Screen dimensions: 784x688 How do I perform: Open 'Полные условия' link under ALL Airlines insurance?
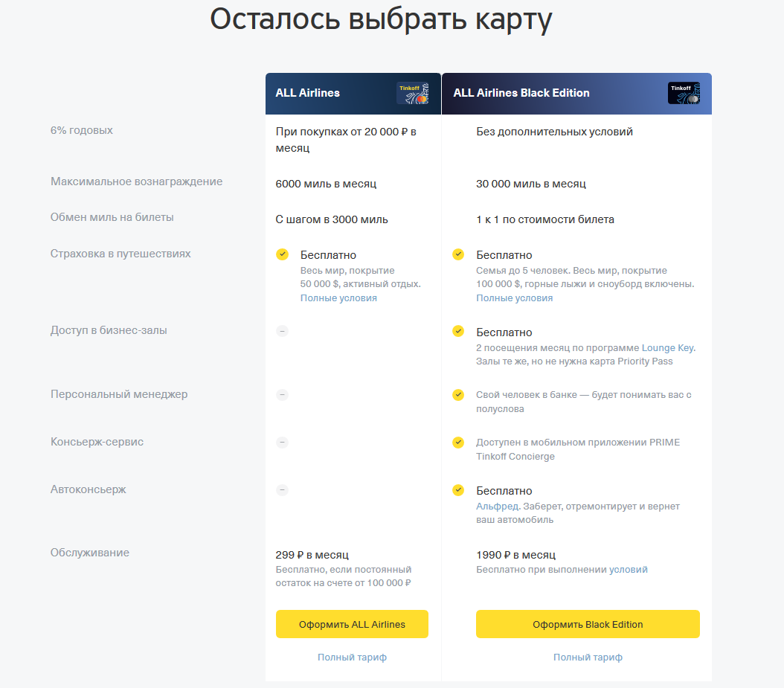click(x=338, y=298)
